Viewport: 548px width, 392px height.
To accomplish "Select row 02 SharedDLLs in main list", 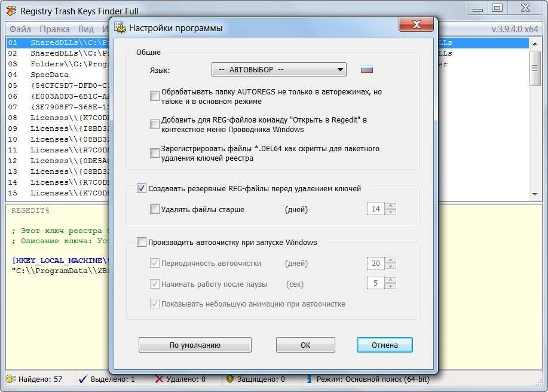I will [58, 53].
